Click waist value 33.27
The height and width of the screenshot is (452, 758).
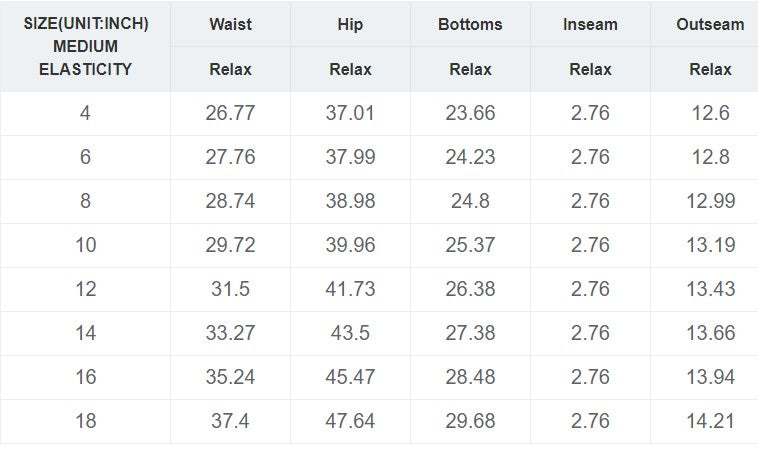[230, 333]
